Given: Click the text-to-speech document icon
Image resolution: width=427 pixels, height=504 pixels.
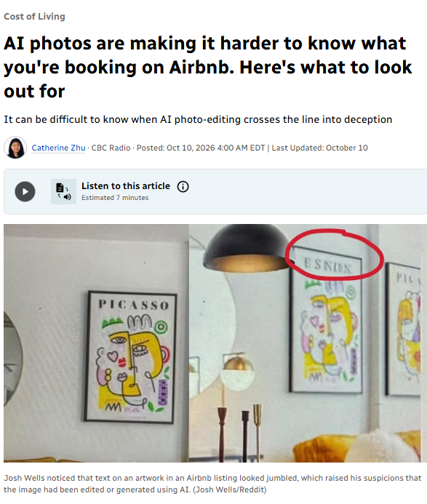Looking at the screenshot, I should click(x=64, y=191).
